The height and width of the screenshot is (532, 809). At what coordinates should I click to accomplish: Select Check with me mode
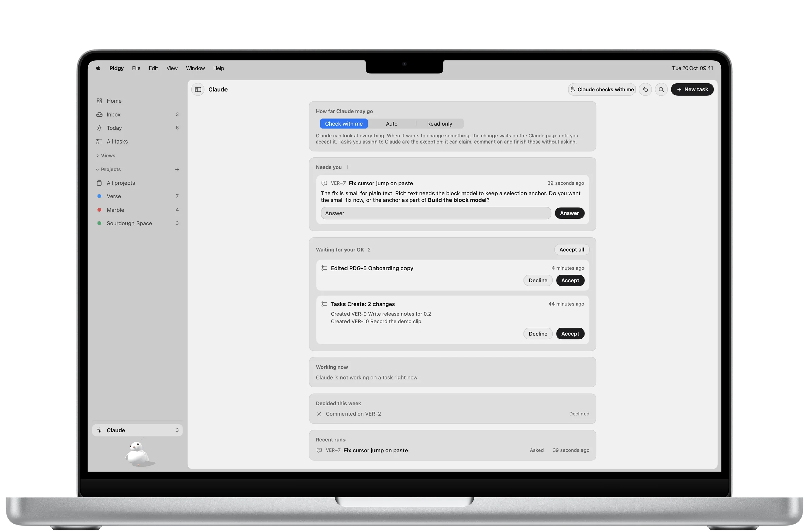[x=343, y=124]
